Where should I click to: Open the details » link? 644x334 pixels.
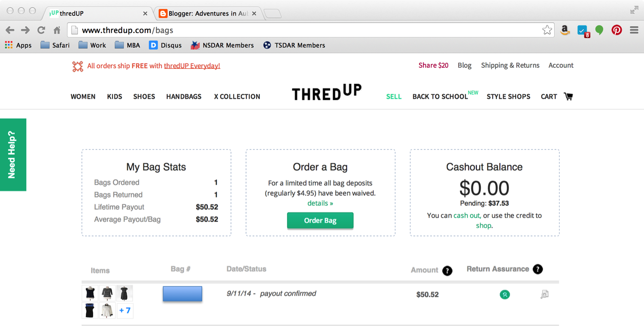click(320, 203)
